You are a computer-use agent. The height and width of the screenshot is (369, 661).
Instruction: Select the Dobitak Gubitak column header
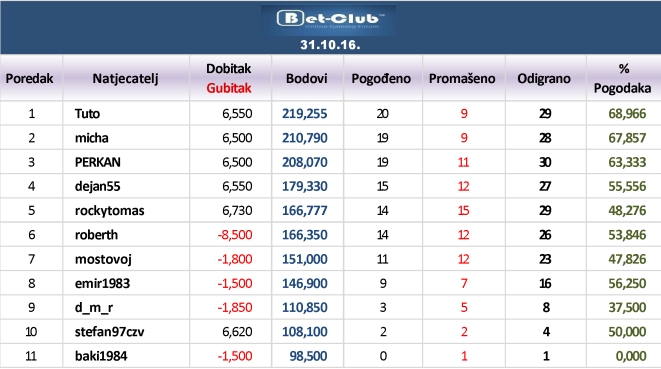click(228, 78)
